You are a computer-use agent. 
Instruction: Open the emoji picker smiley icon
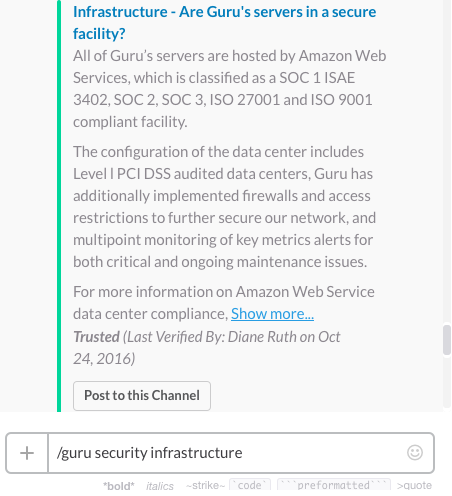tap(415, 453)
